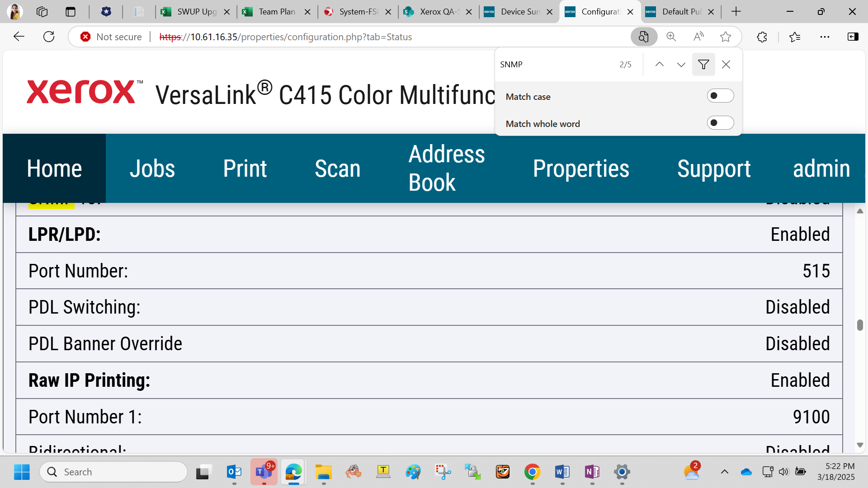Show hidden system tray icons chevron

(724, 472)
